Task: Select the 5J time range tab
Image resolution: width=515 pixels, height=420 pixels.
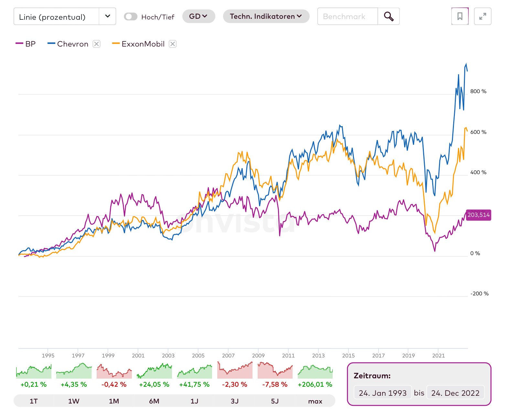Action: 275,401
